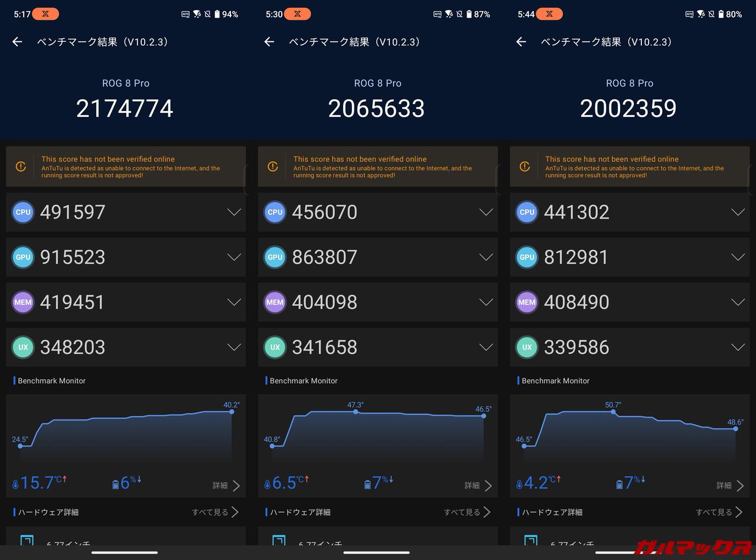Tap the thermometer icon beside 15.7°C
This screenshot has height=560, width=756.
15,484
